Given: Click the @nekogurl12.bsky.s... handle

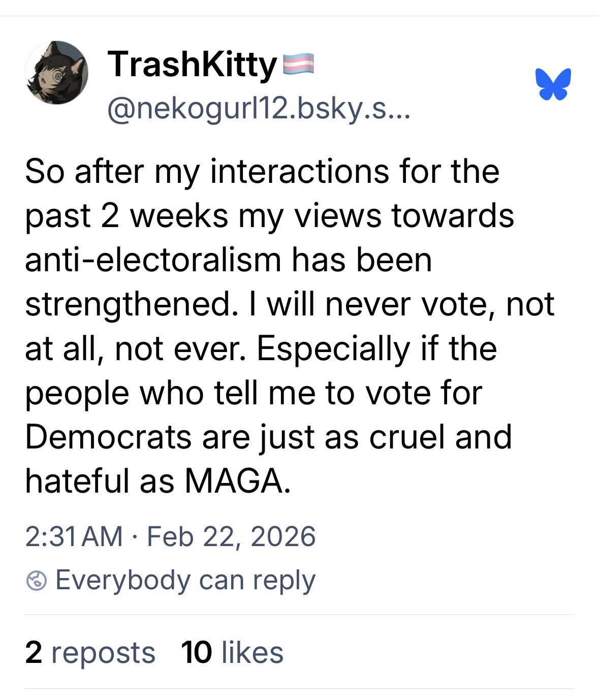Looking at the screenshot, I should pos(258,108).
